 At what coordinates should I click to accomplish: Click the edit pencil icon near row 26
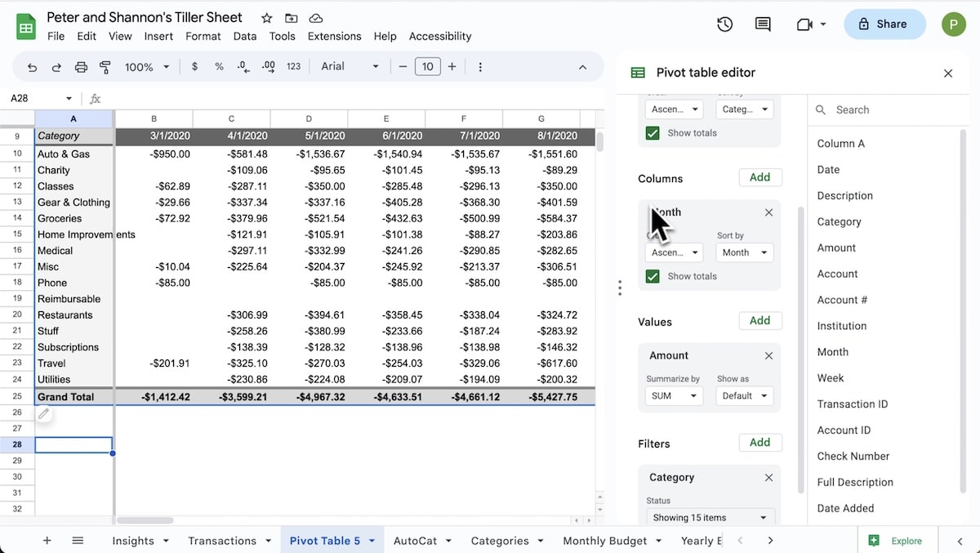44,414
